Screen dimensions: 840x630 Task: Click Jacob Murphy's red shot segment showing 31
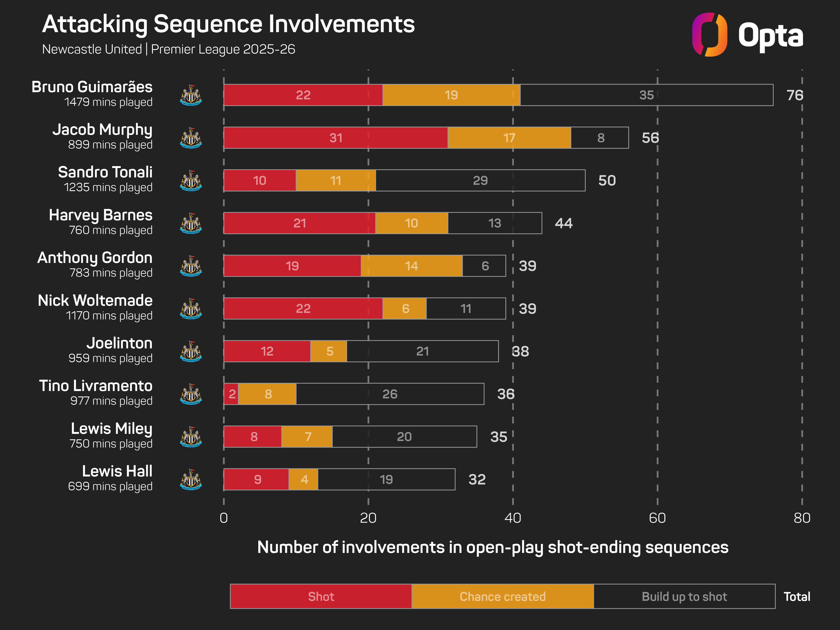336,138
